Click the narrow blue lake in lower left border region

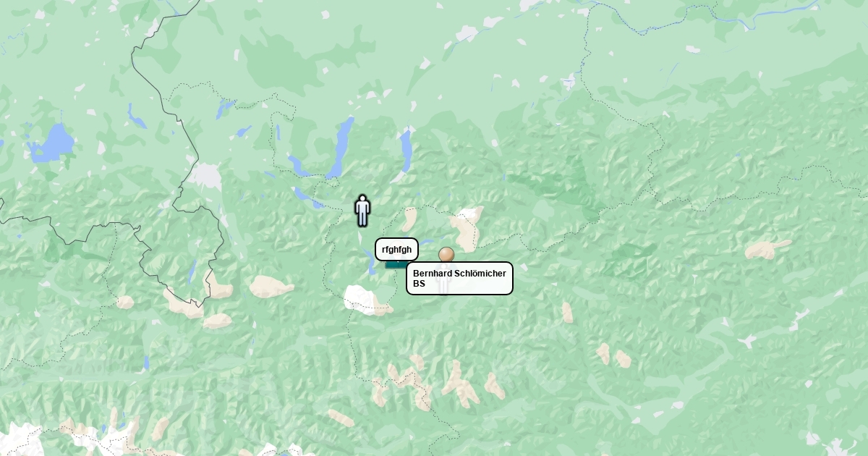click(x=192, y=271)
